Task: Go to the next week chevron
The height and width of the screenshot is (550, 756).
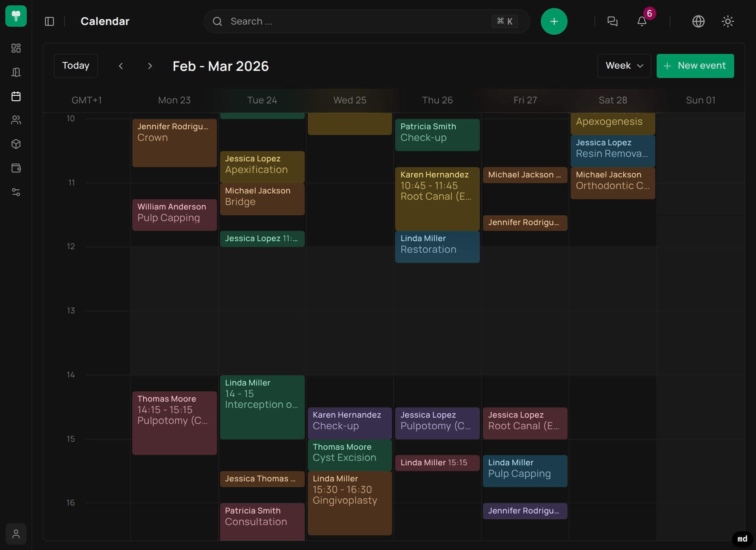Action: [x=150, y=66]
